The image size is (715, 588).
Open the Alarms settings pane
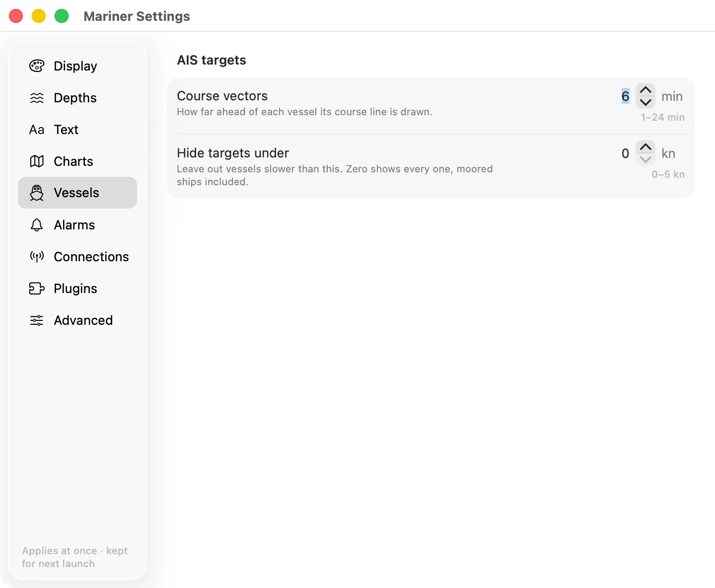[77, 225]
